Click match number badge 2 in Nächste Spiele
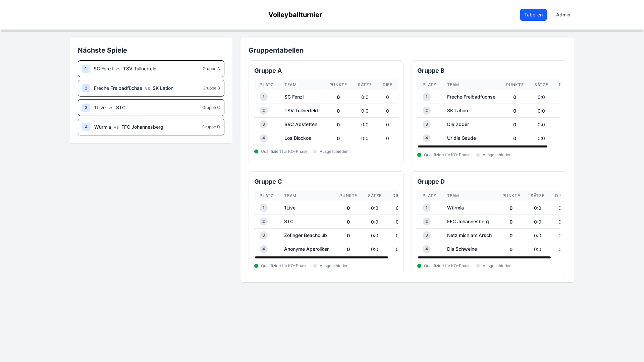The image size is (644, 362). pyautogui.click(x=86, y=88)
